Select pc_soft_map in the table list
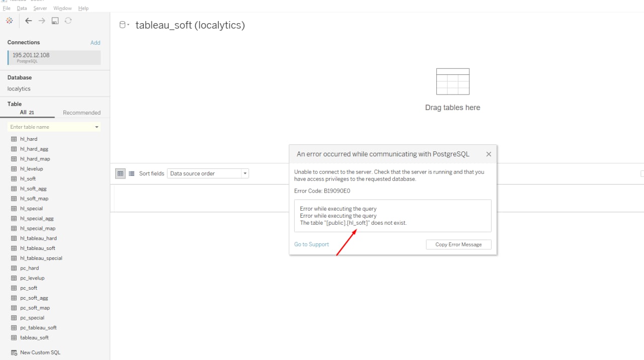Viewport: 644px width, 360px height. (x=35, y=308)
